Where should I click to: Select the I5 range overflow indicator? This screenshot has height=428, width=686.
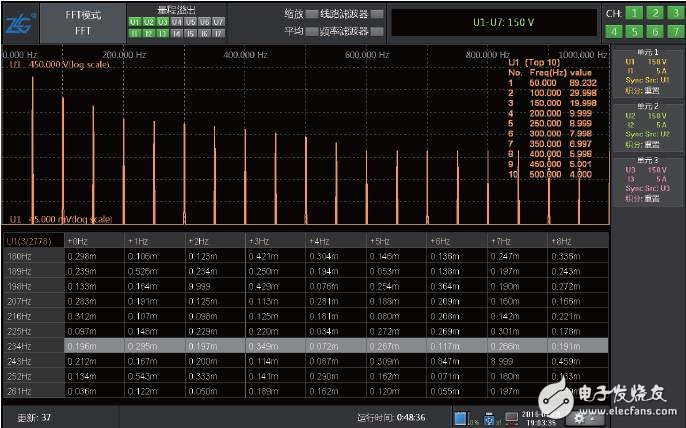191,33
